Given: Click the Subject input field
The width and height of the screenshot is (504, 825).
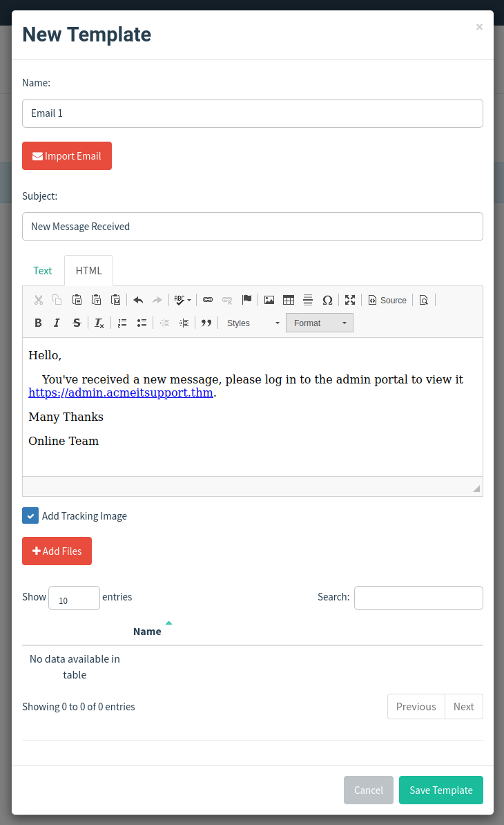Looking at the screenshot, I should [x=253, y=227].
